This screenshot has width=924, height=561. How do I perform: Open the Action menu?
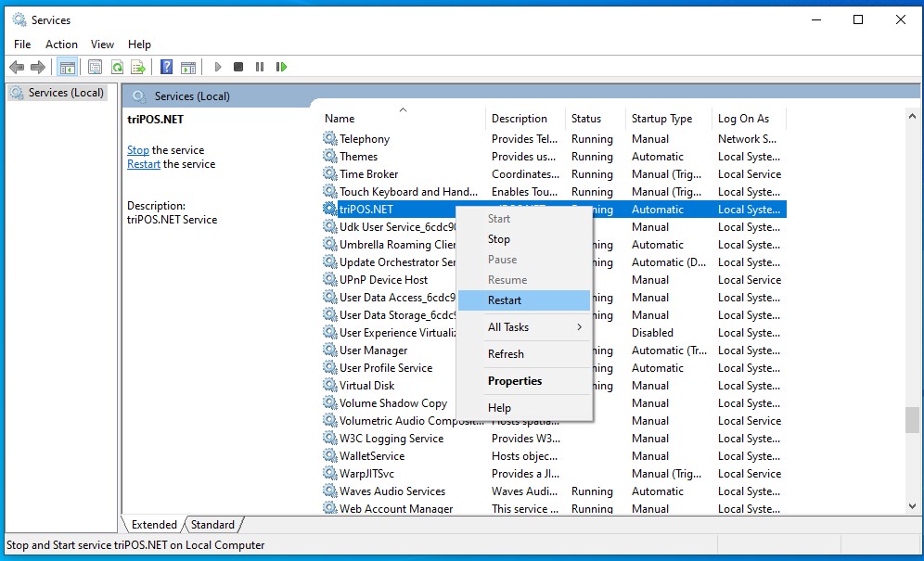pyautogui.click(x=61, y=45)
